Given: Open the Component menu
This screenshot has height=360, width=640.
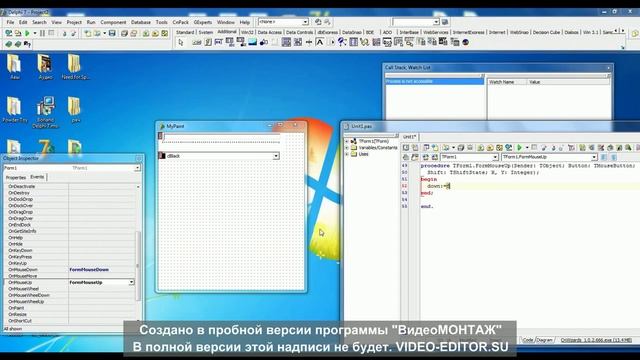Looking at the screenshot, I should 113,22.
